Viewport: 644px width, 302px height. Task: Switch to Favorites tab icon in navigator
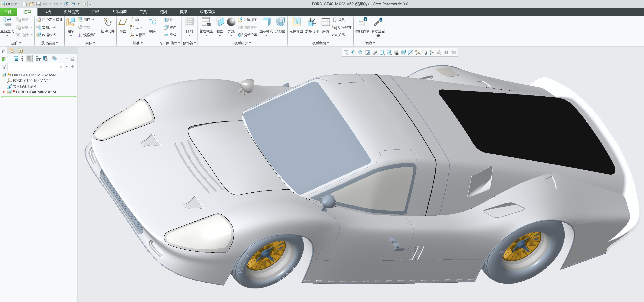point(21,50)
